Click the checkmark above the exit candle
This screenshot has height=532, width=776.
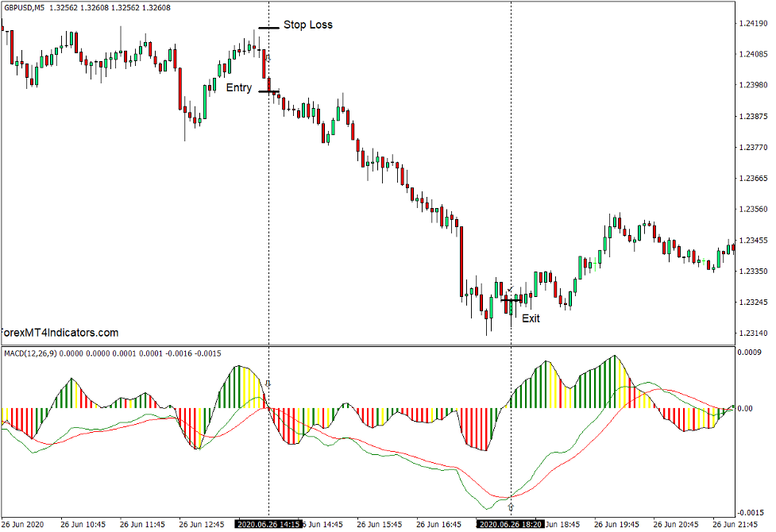(511, 288)
